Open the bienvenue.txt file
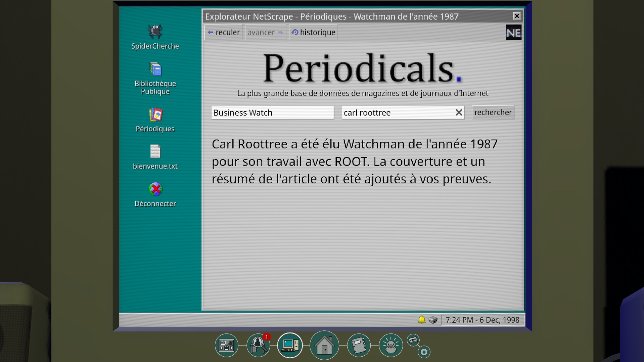644x362 pixels. pyautogui.click(x=155, y=152)
